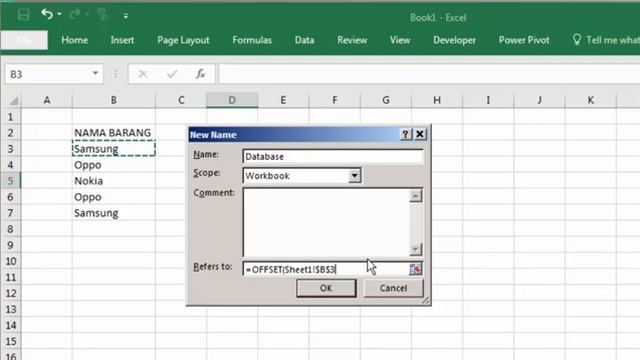This screenshot has width=640, height=360.
Task: Click inside the formula bar field
Action: click(x=429, y=74)
